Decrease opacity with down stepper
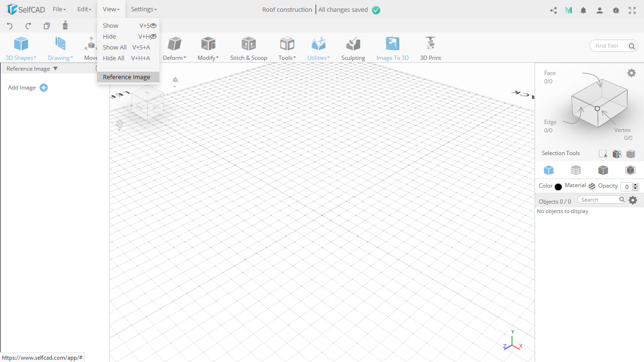Screen dimensions: 644x362 point(636,189)
